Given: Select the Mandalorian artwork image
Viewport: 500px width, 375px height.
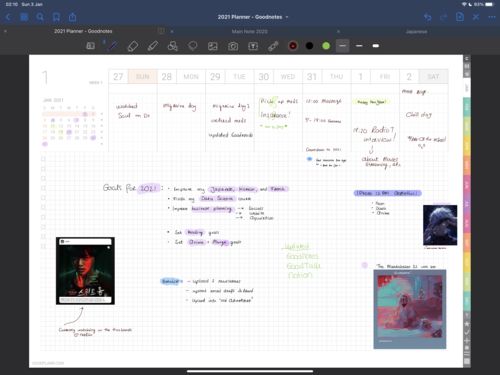Looking at the screenshot, I should [x=410, y=309].
